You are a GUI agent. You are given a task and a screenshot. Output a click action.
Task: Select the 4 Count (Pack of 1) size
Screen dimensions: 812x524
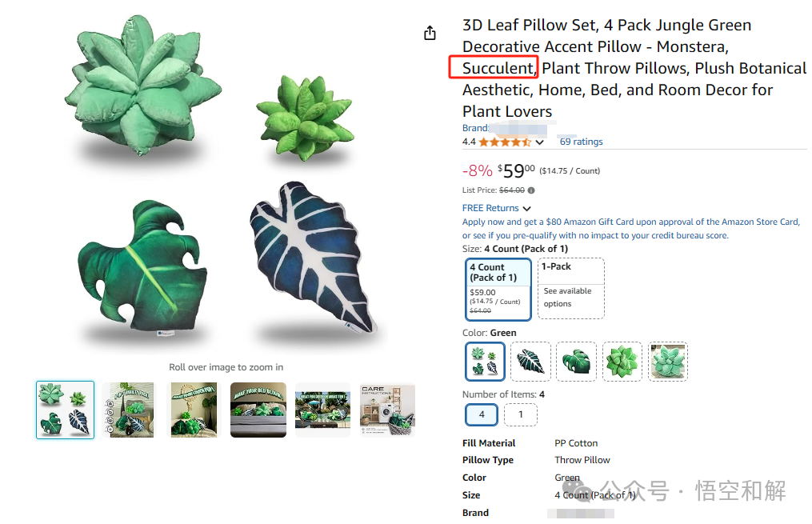click(498, 289)
